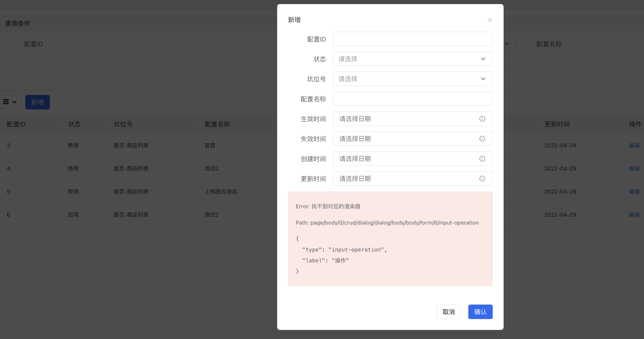Select the 首营 configuration name cell

[210, 145]
